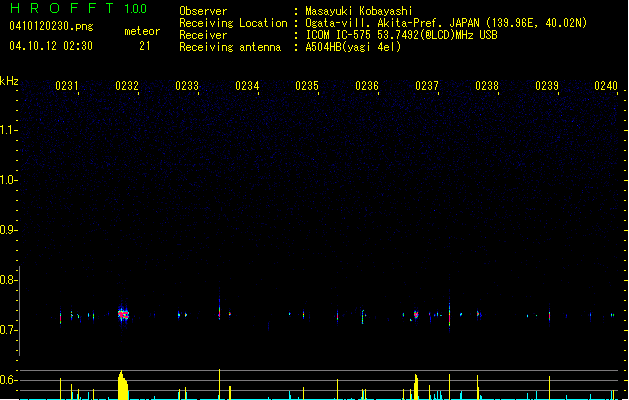Click the 0231 time marker

(x=67, y=86)
